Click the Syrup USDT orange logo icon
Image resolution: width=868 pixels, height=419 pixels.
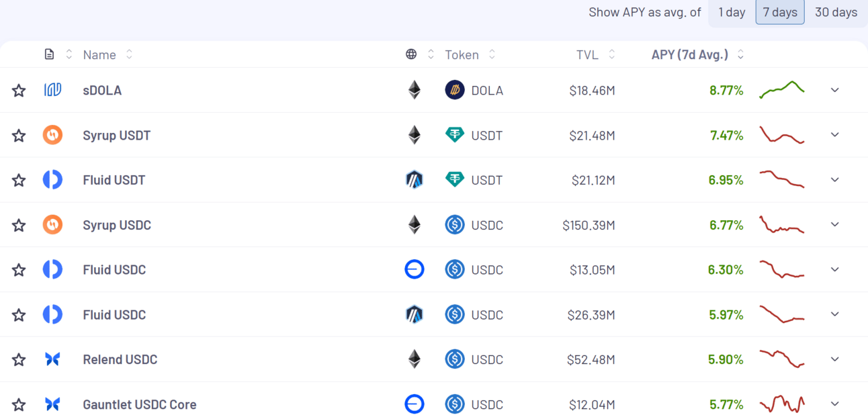(x=52, y=135)
